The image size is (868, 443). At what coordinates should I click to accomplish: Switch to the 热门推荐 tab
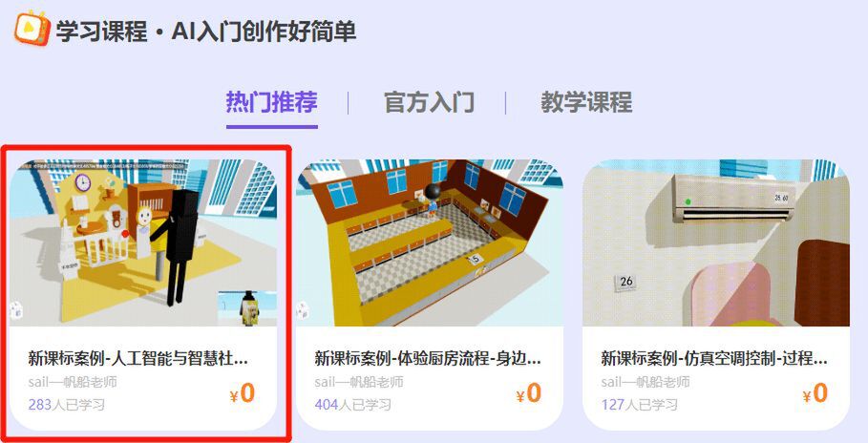pos(272,102)
